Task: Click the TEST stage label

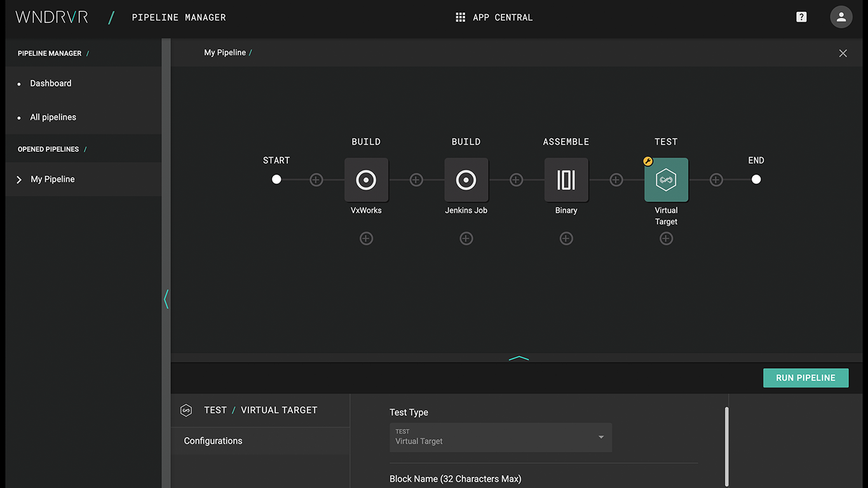Action: [x=666, y=142]
